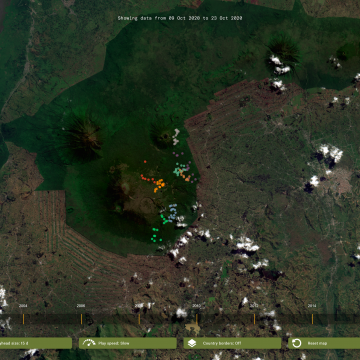Jump to the 2006 timeline tick
Viewport: 360px width, 360px height.
click(x=81, y=319)
